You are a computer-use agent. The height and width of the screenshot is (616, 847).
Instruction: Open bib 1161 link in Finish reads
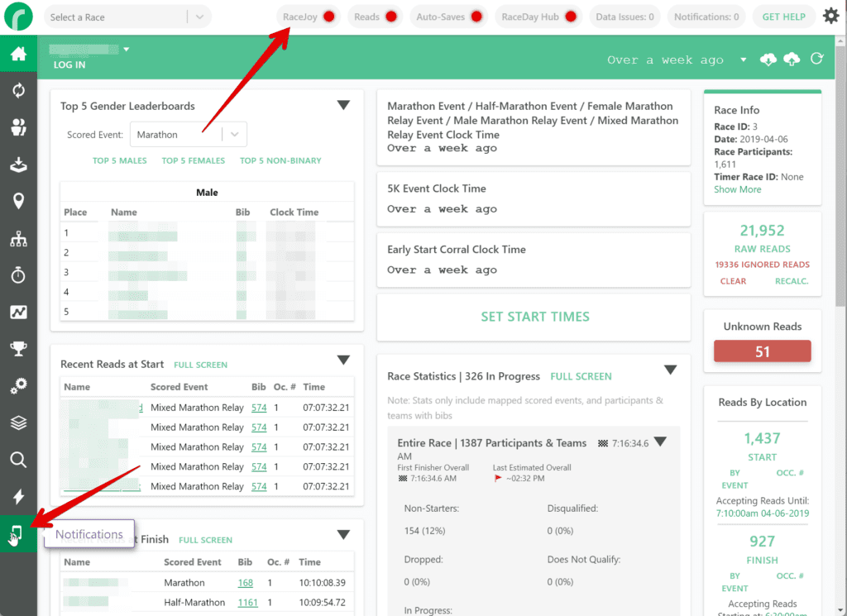pyautogui.click(x=247, y=603)
